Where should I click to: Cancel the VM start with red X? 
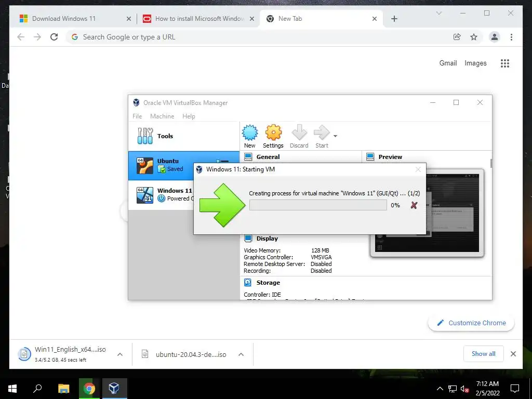pyautogui.click(x=414, y=205)
